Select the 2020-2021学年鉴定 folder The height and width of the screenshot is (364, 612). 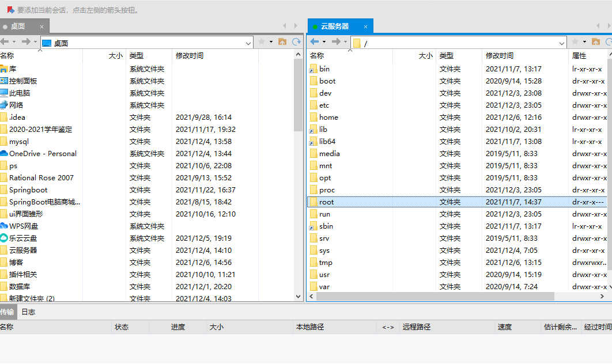[36, 130]
